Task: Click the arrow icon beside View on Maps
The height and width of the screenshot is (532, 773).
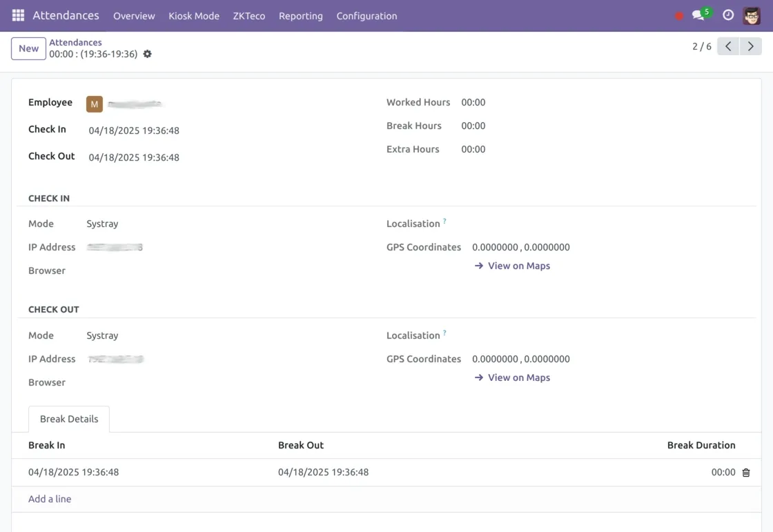Action: (478, 266)
